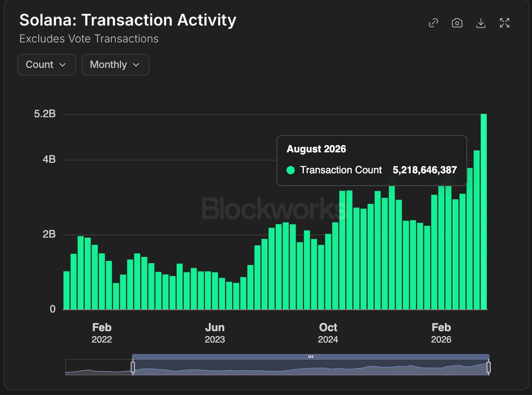Click the 'Excludes Vote Transactions' subtitle

[x=89, y=39]
